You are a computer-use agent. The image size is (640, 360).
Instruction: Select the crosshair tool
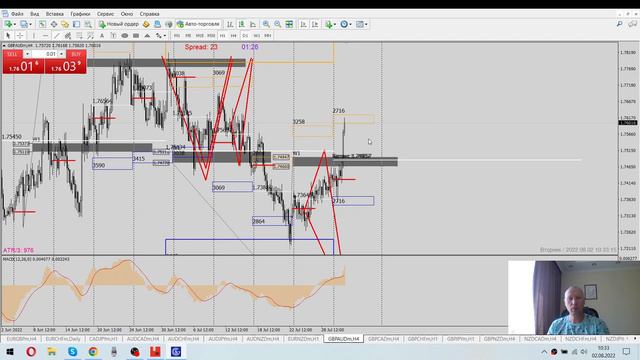pos(20,36)
